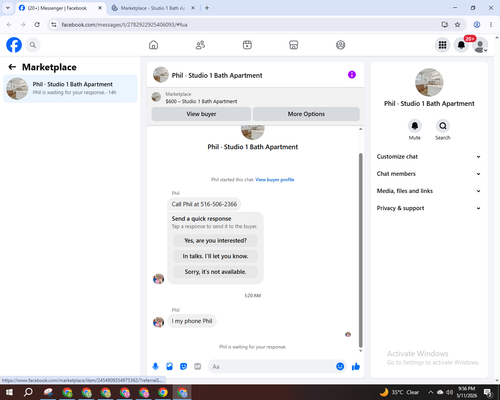
Task: Open the Marketplace storefront icon
Action: tap(294, 45)
